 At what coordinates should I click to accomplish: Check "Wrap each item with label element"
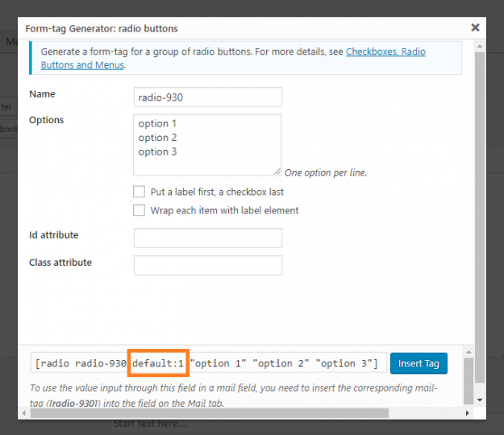pyautogui.click(x=140, y=210)
